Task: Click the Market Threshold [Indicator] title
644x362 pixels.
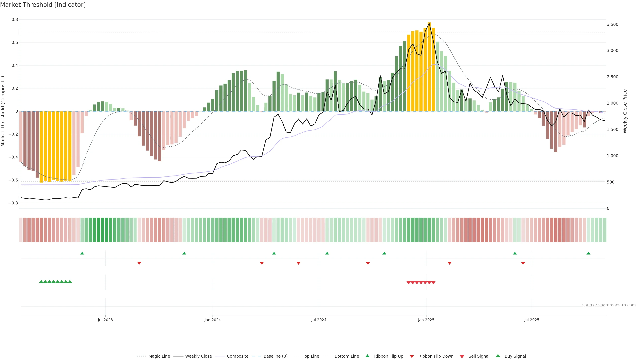Action: (x=43, y=5)
